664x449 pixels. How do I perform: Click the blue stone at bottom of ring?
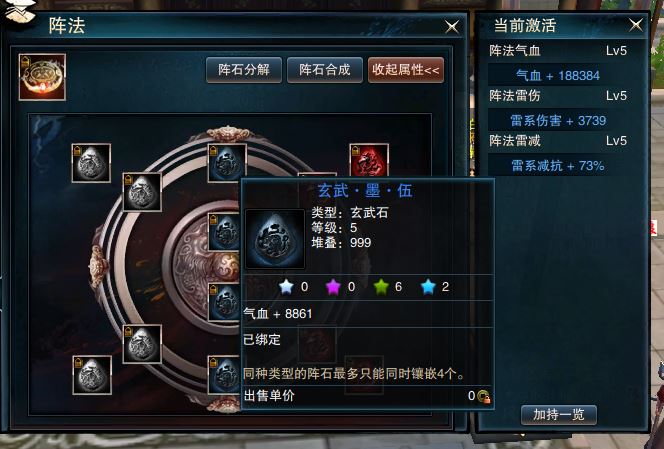pyautogui.click(x=224, y=375)
